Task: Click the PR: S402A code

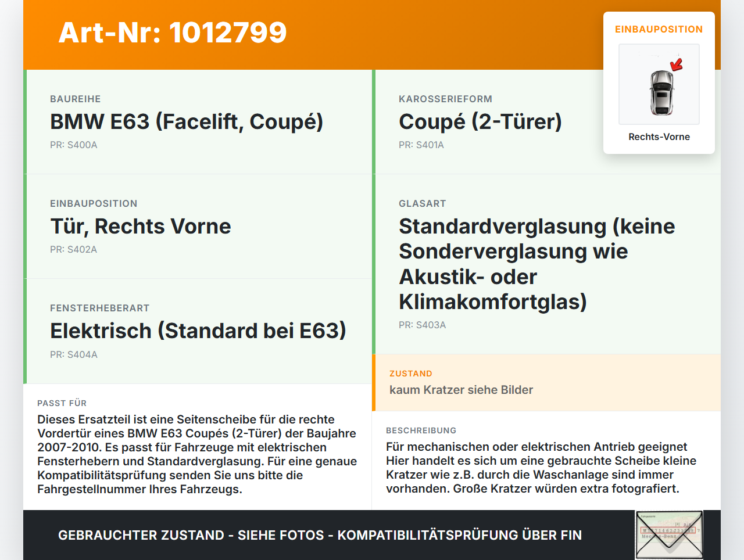Action: (74, 249)
